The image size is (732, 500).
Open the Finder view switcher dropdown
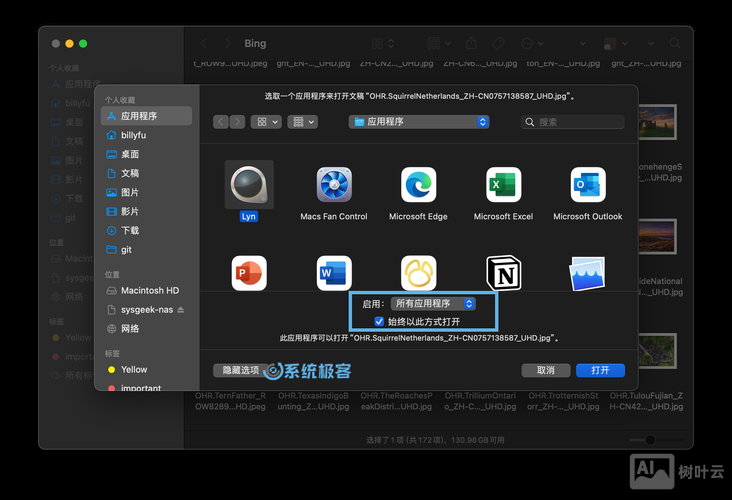pyautogui.click(x=383, y=43)
